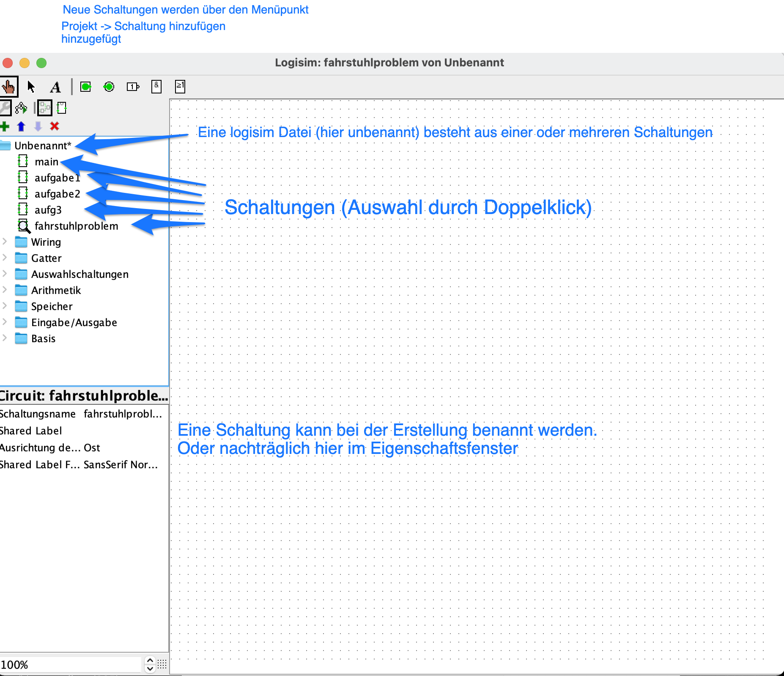Viewport: 784px width, 676px height.
Task: Click the red X delete circuit icon
Action: 54,126
